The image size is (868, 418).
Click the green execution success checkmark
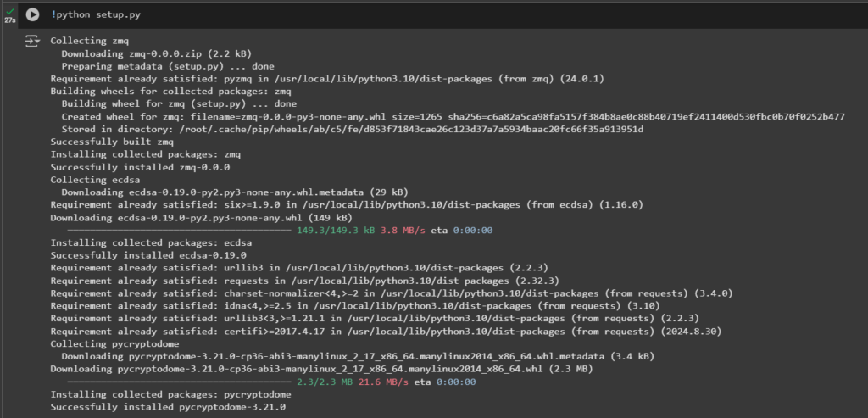(x=9, y=10)
